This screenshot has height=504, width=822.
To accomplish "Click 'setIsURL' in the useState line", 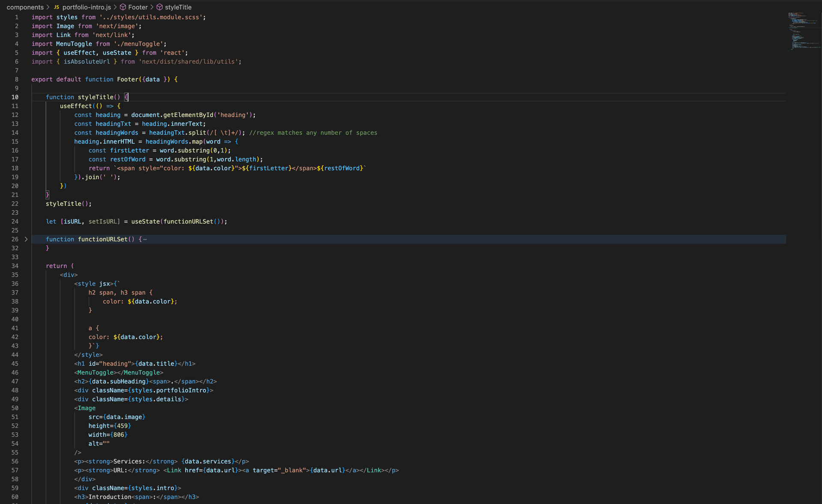I will pos(102,222).
